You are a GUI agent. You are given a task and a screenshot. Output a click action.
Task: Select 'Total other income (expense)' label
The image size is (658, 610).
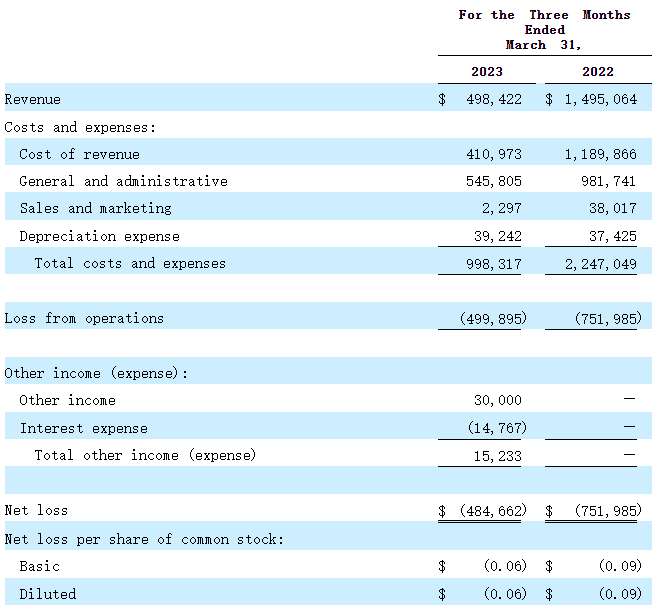[145, 455]
